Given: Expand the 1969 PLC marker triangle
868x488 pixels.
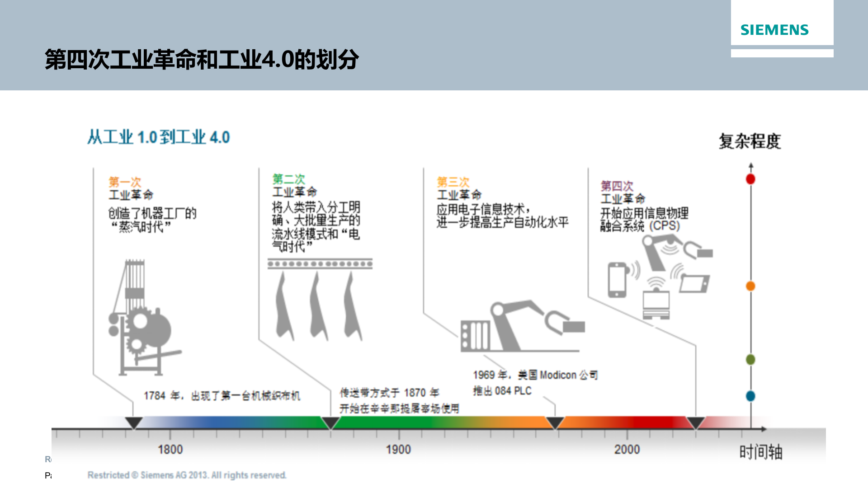Looking at the screenshot, I should 555,422.
